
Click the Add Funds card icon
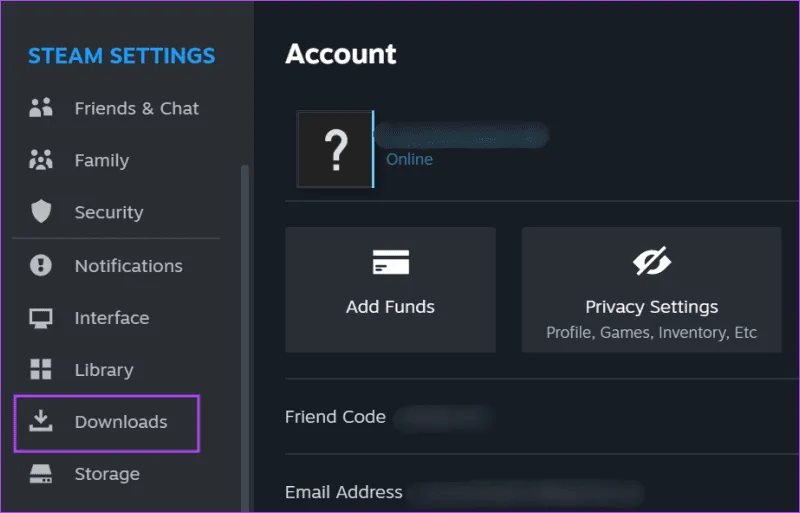pos(390,263)
